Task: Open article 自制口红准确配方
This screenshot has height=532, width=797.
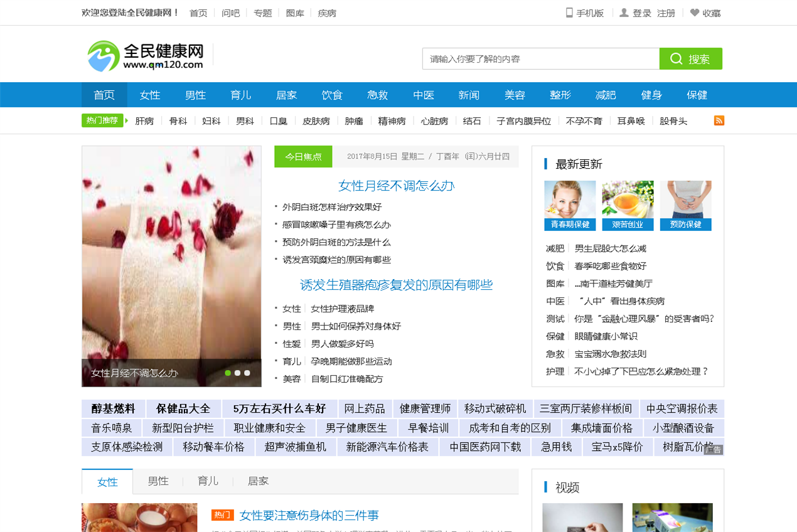Action: (x=347, y=379)
